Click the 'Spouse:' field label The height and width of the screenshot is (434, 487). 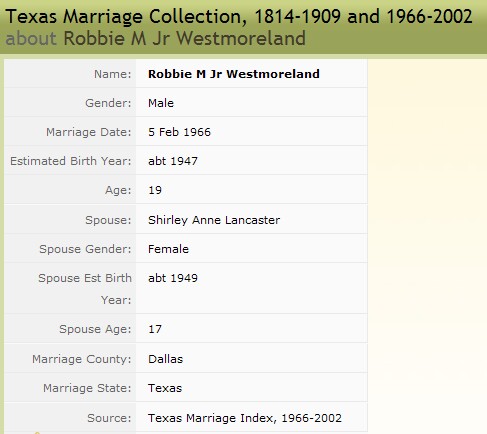point(108,220)
